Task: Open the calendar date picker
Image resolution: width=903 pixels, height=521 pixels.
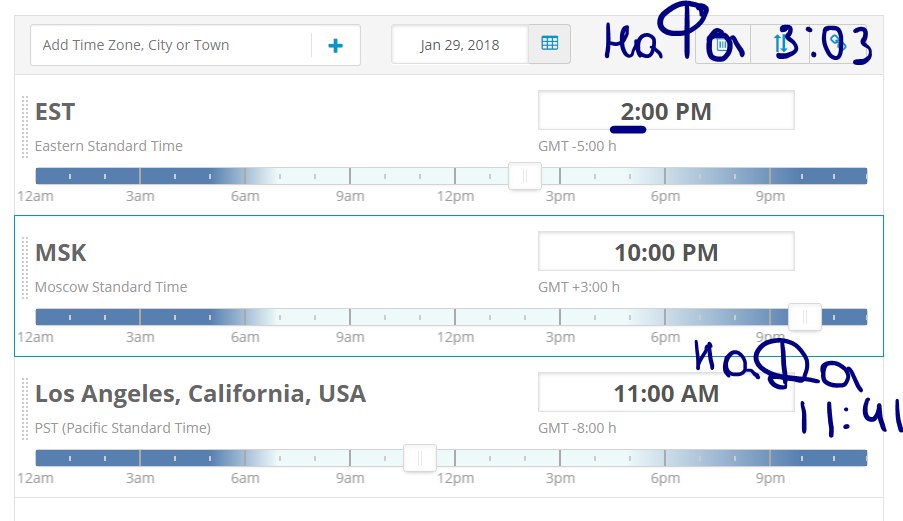Action: [549, 44]
